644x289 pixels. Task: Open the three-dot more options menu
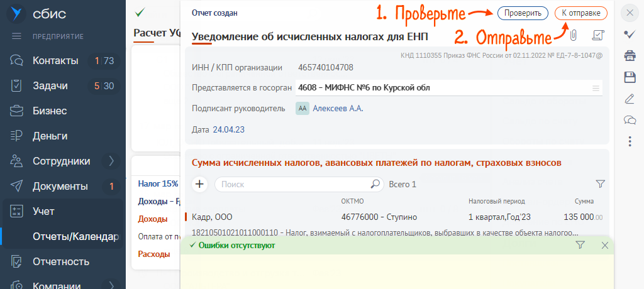pyautogui.click(x=629, y=141)
